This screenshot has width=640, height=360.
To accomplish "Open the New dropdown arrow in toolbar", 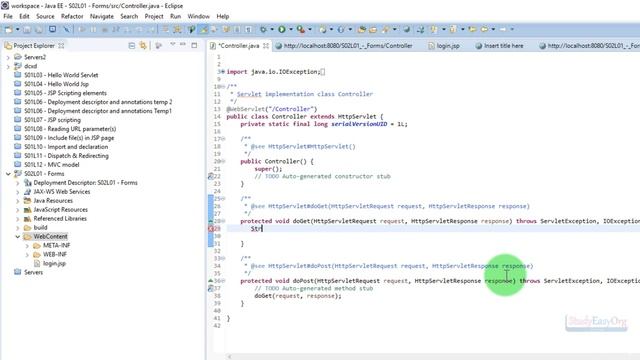I will click(x=17, y=29).
